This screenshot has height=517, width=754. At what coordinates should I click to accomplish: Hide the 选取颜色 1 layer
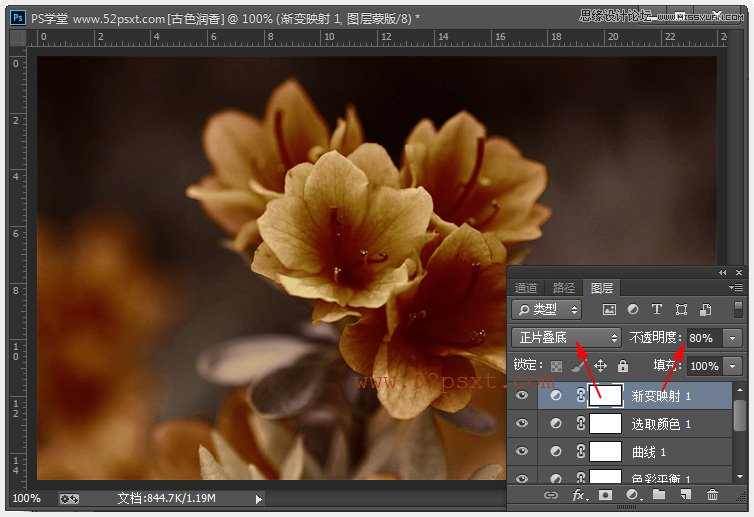coord(522,423)
